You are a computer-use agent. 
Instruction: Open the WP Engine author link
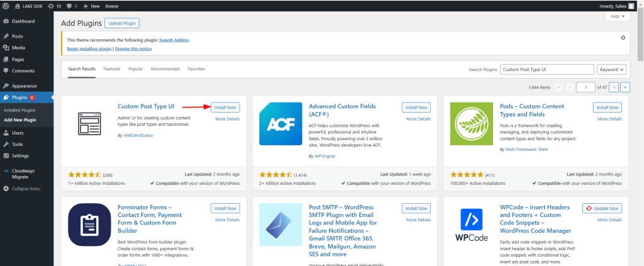pyautogui.click(x=324, y=157)
